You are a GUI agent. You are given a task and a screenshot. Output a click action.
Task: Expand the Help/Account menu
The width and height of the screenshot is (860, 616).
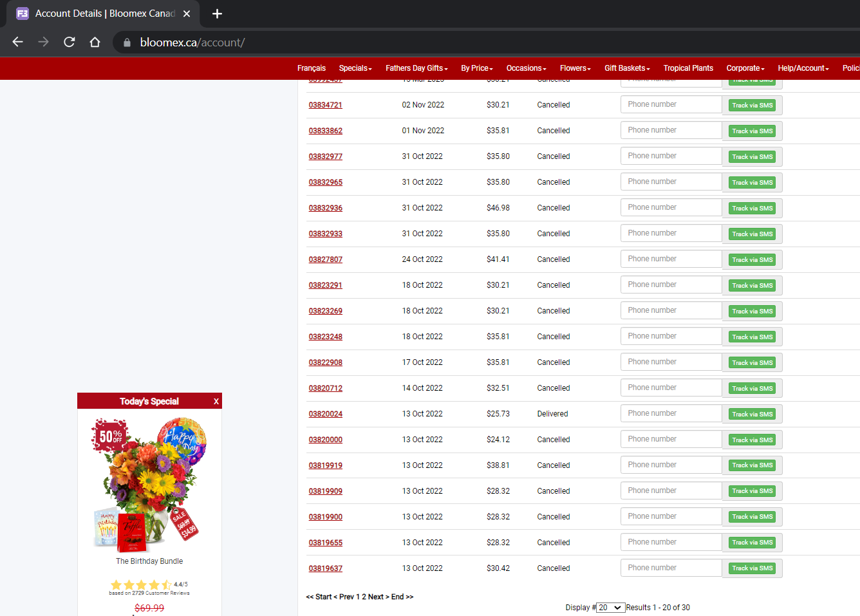click(803, 68)
